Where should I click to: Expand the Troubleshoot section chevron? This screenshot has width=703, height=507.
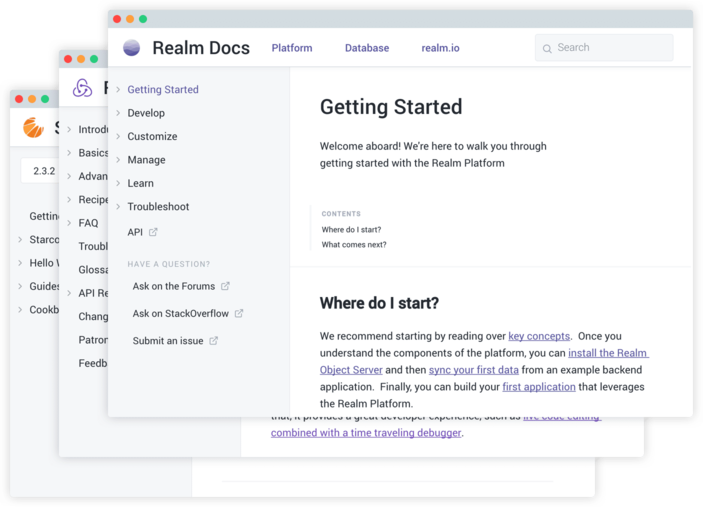118,207
